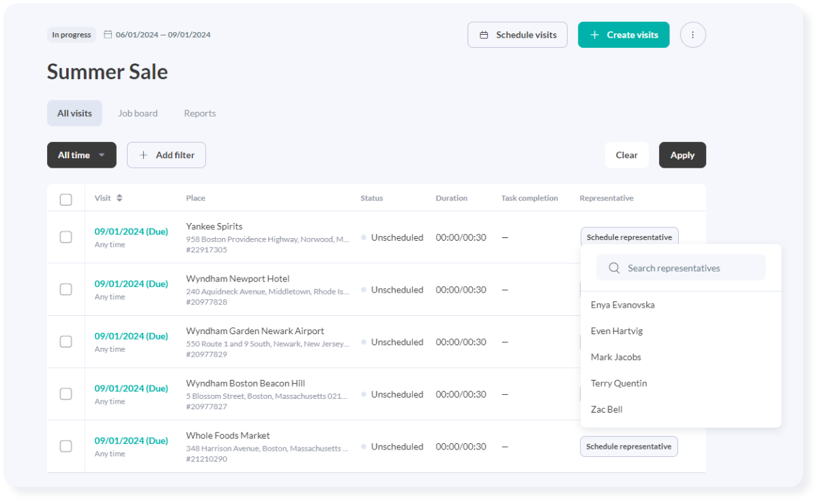Check the Yankee Spirits row checkbox
Viewport: 820px width, 504px height.
(65, 237)
